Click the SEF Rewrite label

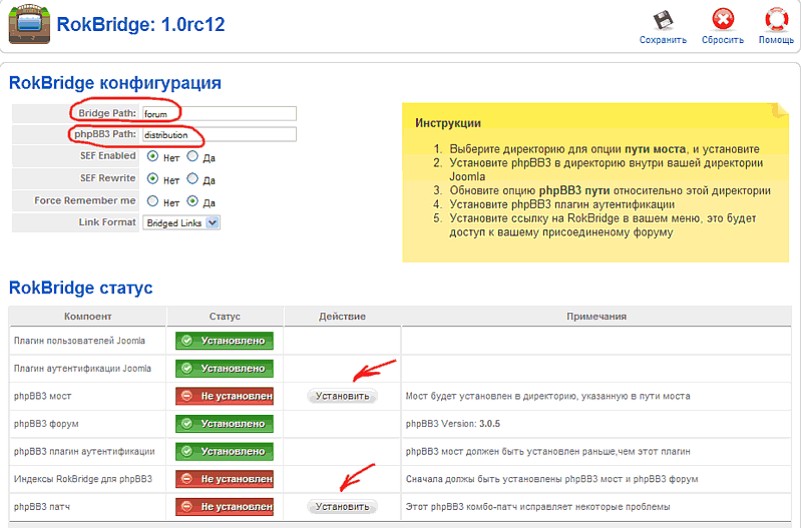108,178
